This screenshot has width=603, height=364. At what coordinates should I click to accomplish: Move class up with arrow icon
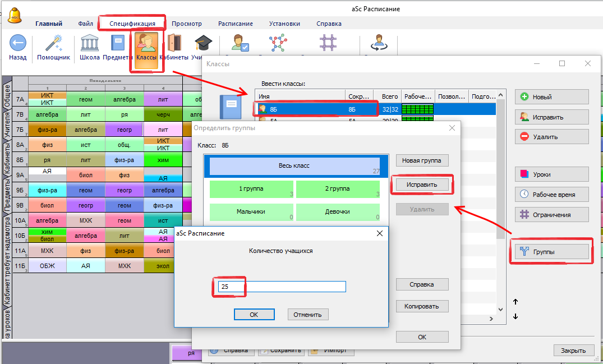(515, 302)
